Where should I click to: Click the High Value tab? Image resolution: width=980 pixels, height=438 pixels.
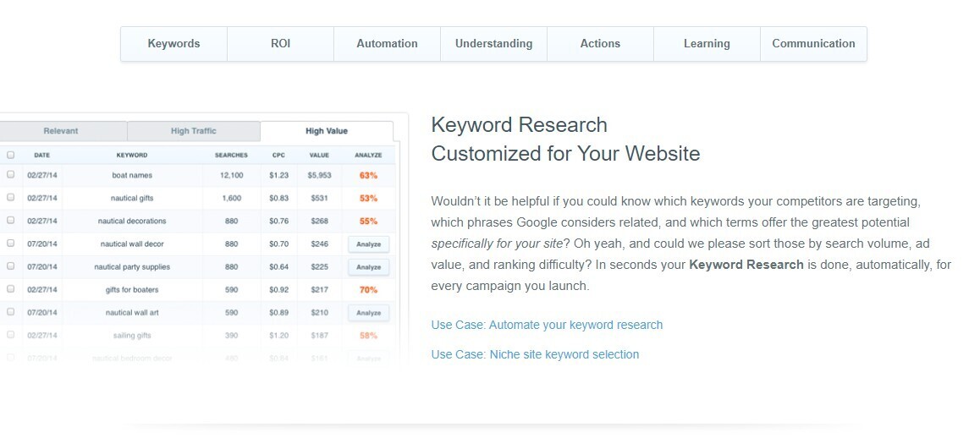point(327,131)
